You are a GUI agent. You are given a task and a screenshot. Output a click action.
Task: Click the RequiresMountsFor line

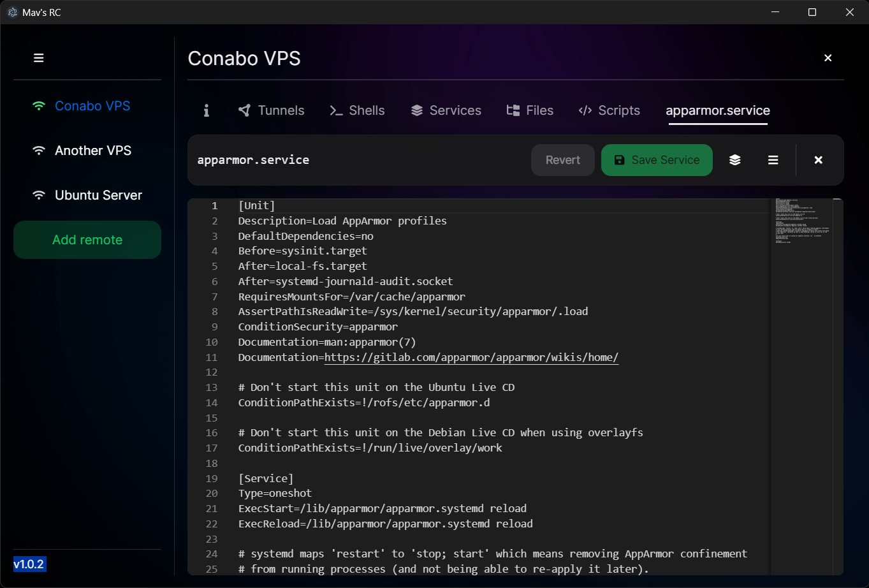click(x=352, y=297)
